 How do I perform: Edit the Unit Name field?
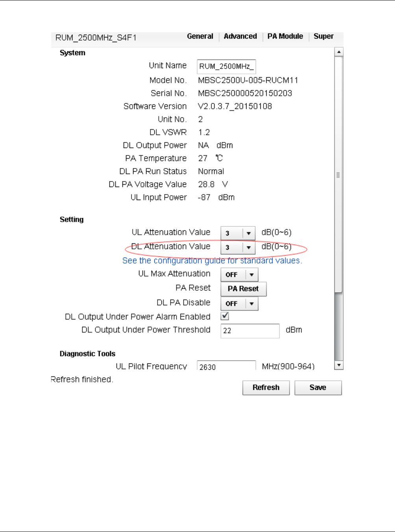click(226, 67)
